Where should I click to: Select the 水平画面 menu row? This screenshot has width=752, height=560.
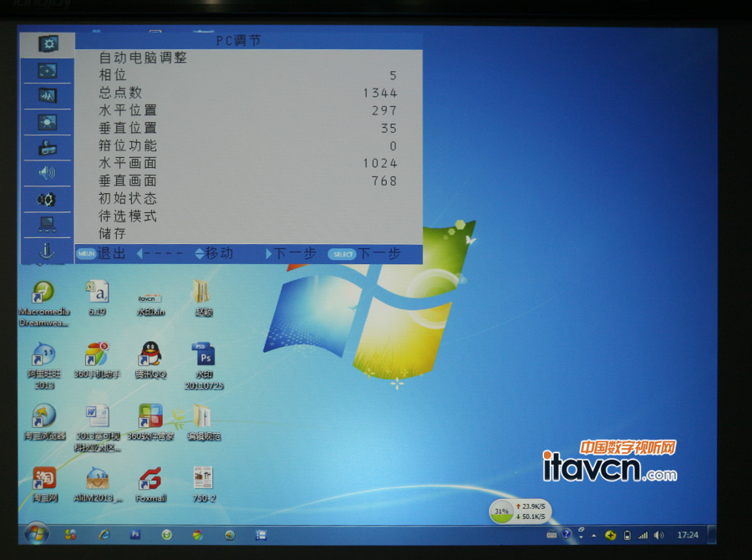tap(249, 163)
